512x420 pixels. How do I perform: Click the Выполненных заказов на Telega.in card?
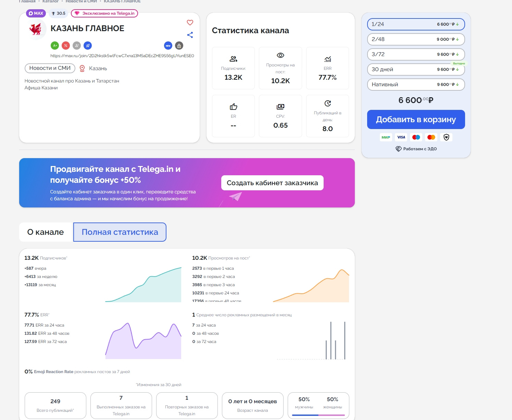(x=121, y=405)
